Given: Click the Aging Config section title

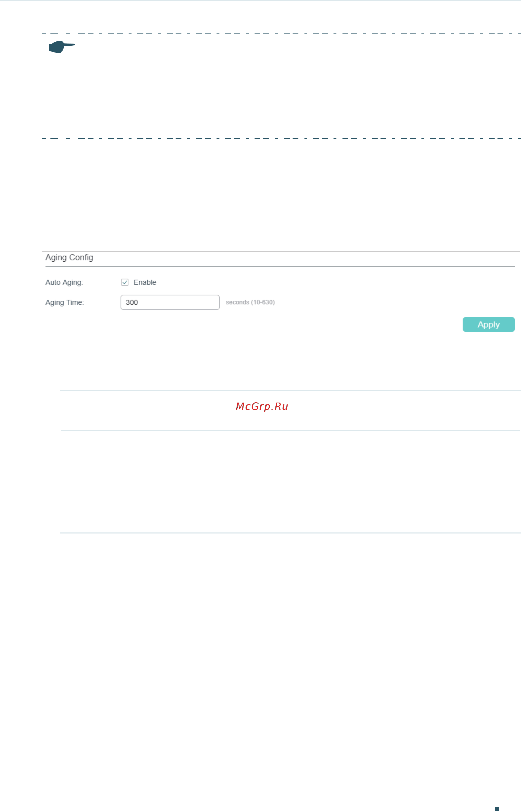Looking at the screenshot, I should click(x=69, y=257).
